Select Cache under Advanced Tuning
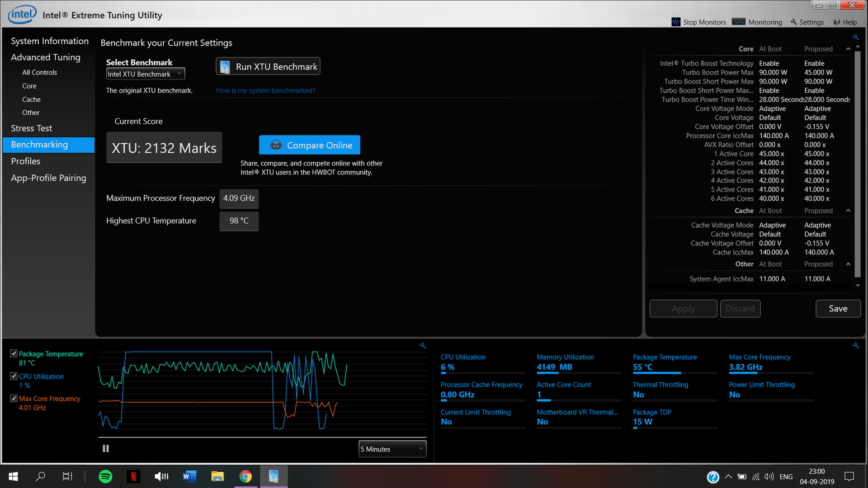 point(31,99)
